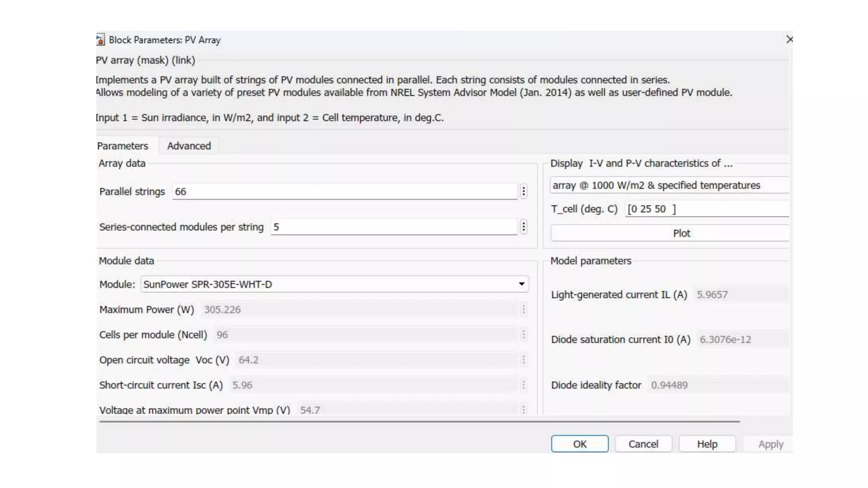
Task: Click the Parallel strings input field
Action: tap(344, 191)
